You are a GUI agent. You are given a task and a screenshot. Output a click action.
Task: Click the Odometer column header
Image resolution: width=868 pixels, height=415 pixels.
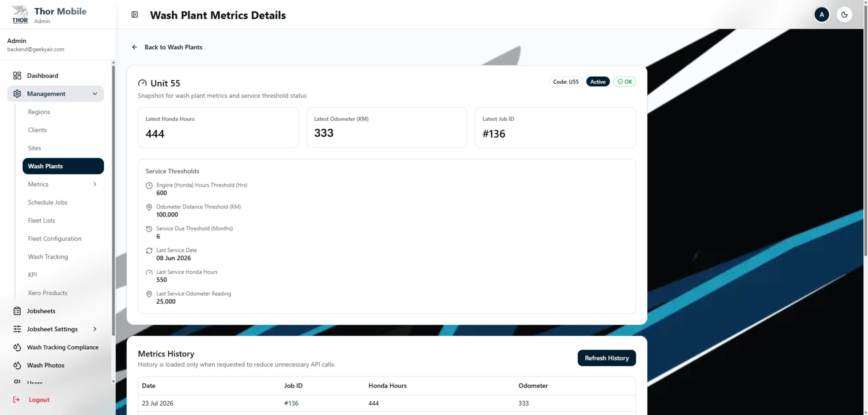[533, 386]
